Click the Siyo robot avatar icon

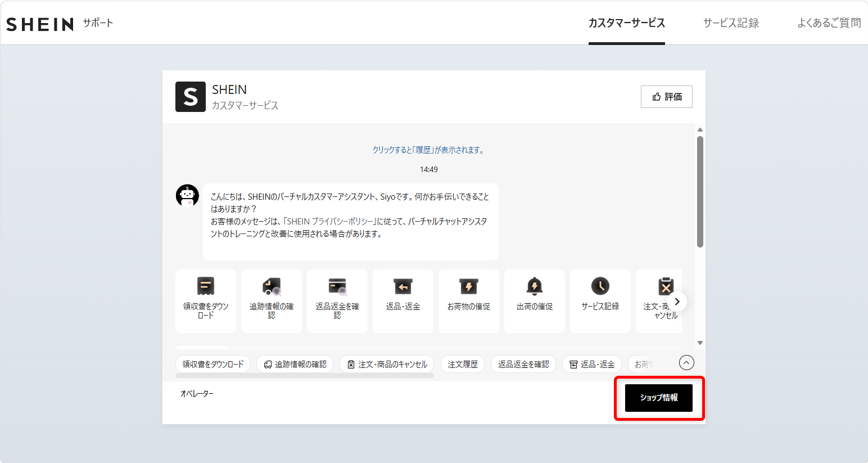(187, 195)
